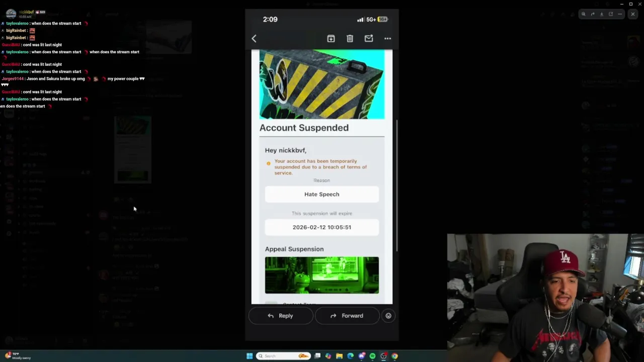Click the orange warning dot icon
Viewport: 644px width, 362px height.
click(x=268, y=163)
